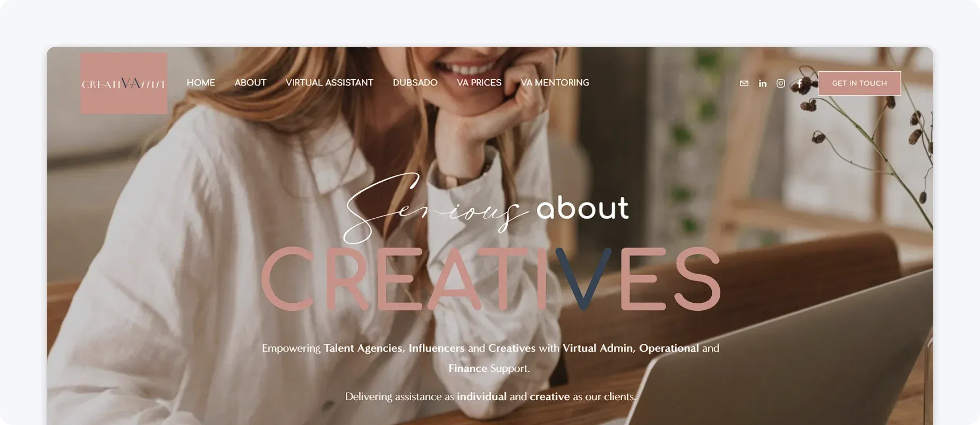The height and width of the screenshot is (425, 980).
Task: Open the ABOUT page link
Action: (x=250, y=82)
